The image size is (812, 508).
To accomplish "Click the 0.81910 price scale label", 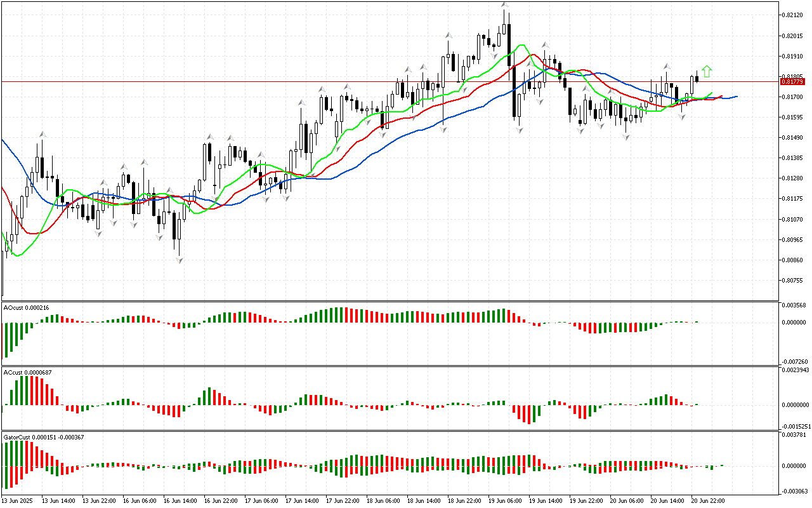I will tap(793, 56).
